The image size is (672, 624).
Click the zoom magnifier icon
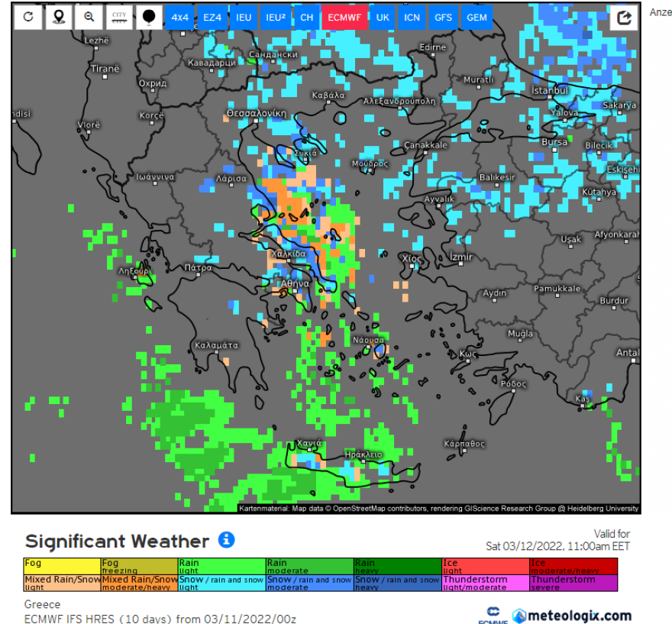coord(89,18)
